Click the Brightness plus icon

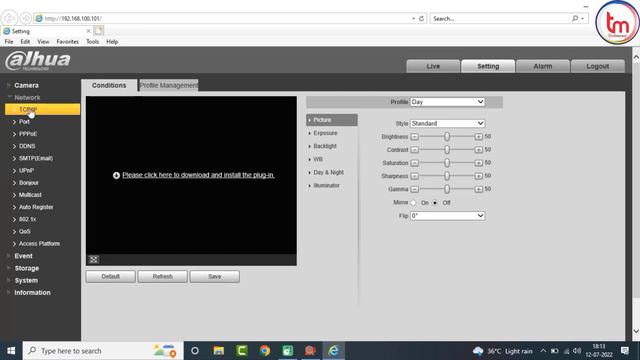click(x=478, y=137)
